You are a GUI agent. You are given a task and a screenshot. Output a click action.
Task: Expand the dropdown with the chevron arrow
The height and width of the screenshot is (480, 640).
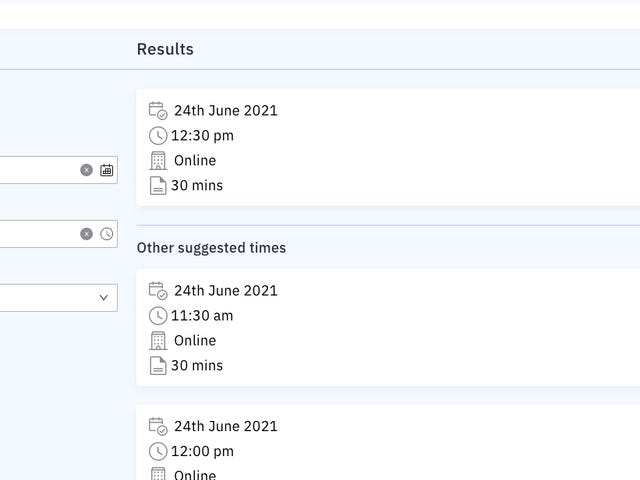(x=103, y=298)
